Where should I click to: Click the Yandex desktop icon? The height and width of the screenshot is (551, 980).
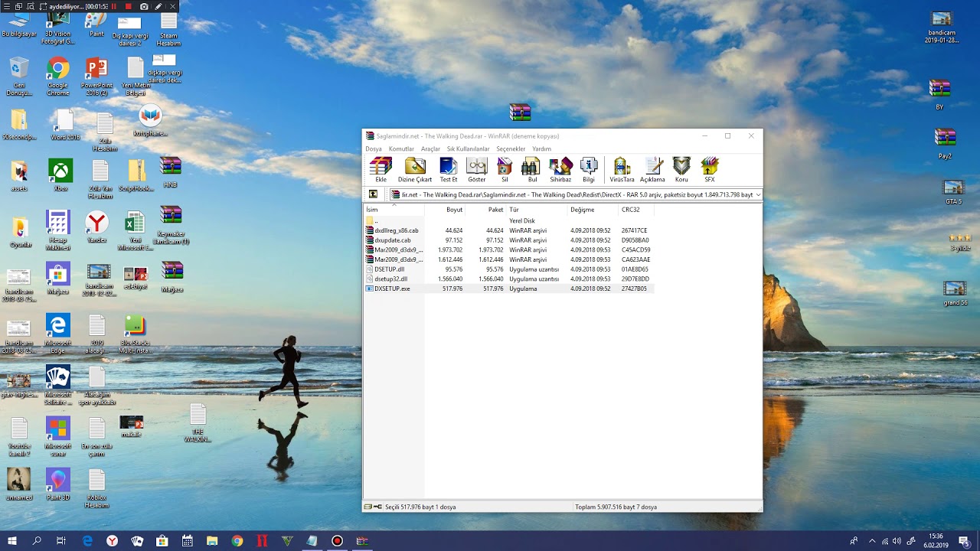[96, 227]
